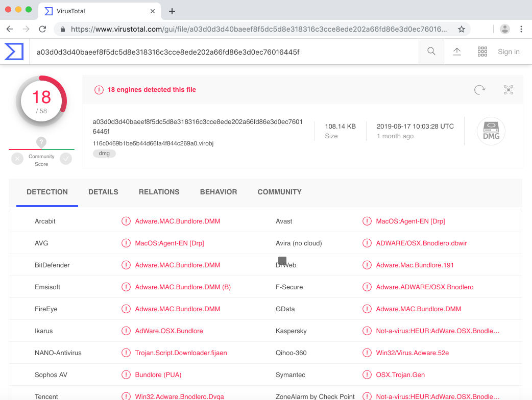Click the dmg tag chip
The image size is (532, 400).
(x=104, y=153)
